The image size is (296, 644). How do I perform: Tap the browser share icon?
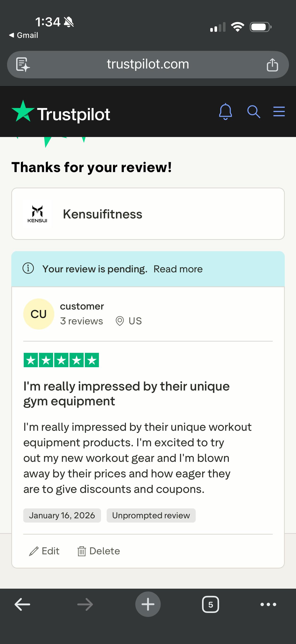point(272,65)
